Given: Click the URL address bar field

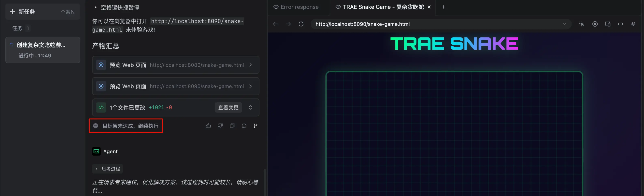Looking at the screenshot, I should pos(441,24).
